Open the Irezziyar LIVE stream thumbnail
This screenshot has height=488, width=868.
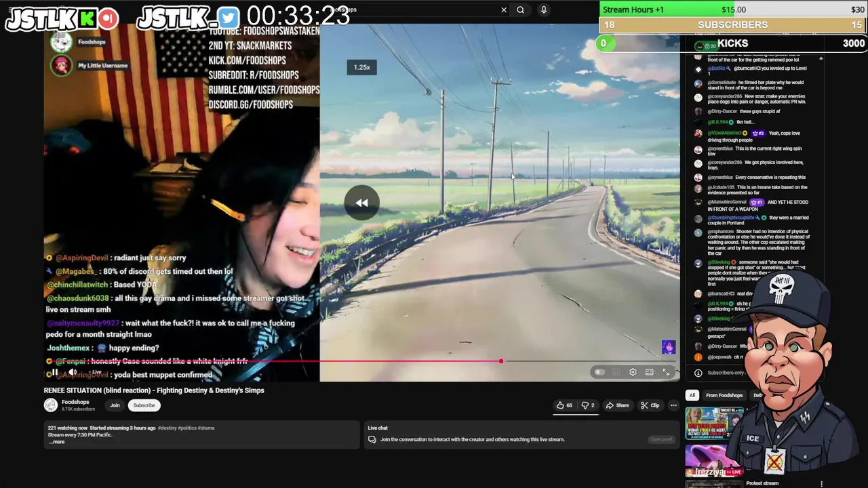(x=713, y=461)
